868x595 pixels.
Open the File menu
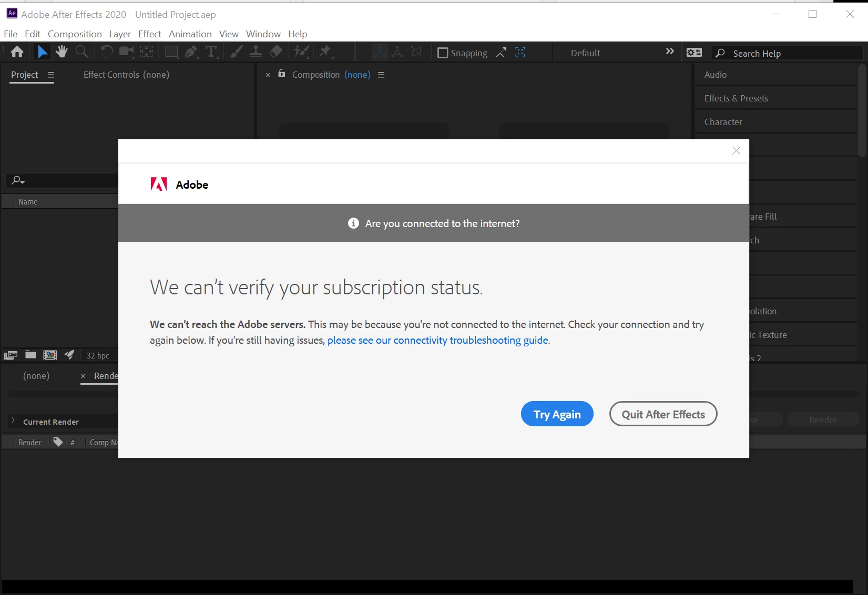[x=11, y=34]
